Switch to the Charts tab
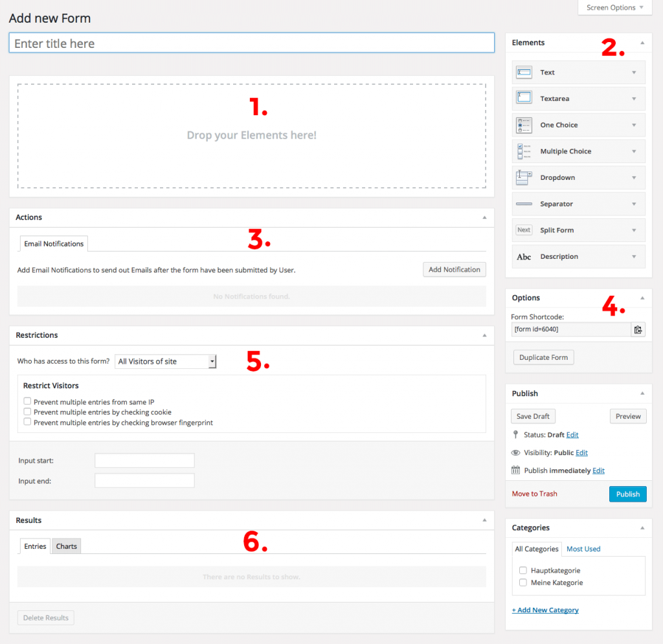Viewport: 663px width, 644px height. point(66,546)
